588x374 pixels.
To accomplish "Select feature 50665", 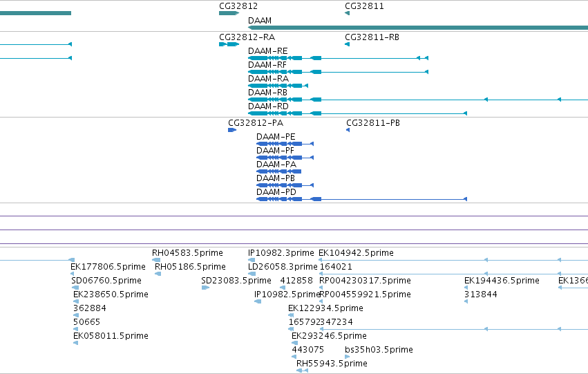I will [x=86, y=323].
